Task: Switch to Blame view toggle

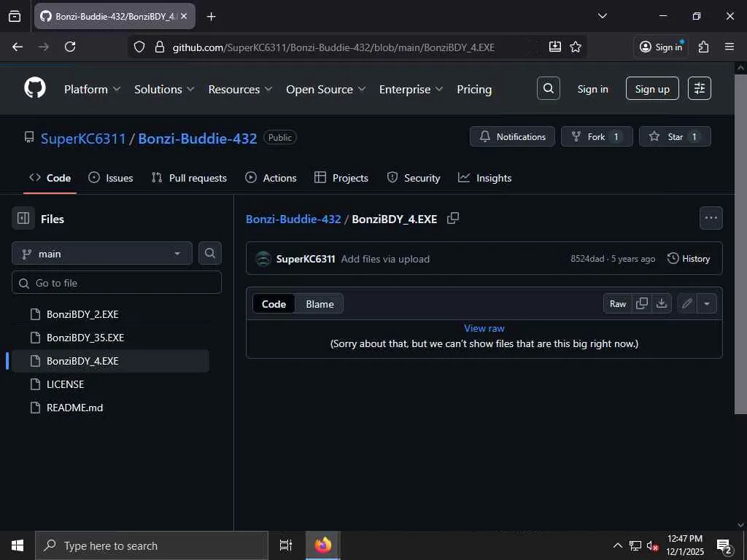Action: coord(320,304)
